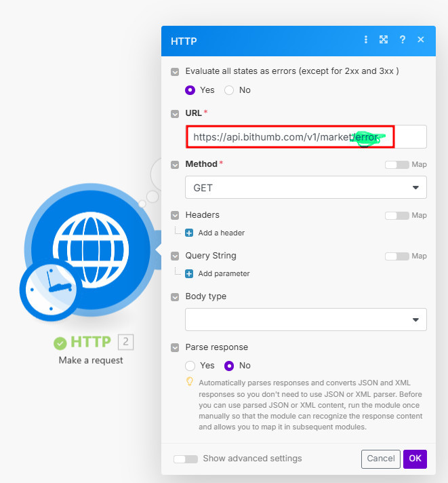This screenshot has width=448, height=483.
Task: Open the HTTP panel three-dot options menu
Action: click(x=366, y=40)
